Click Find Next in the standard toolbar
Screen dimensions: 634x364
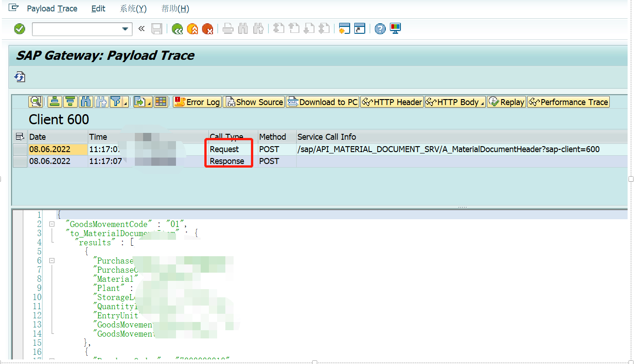click(258, 29)
